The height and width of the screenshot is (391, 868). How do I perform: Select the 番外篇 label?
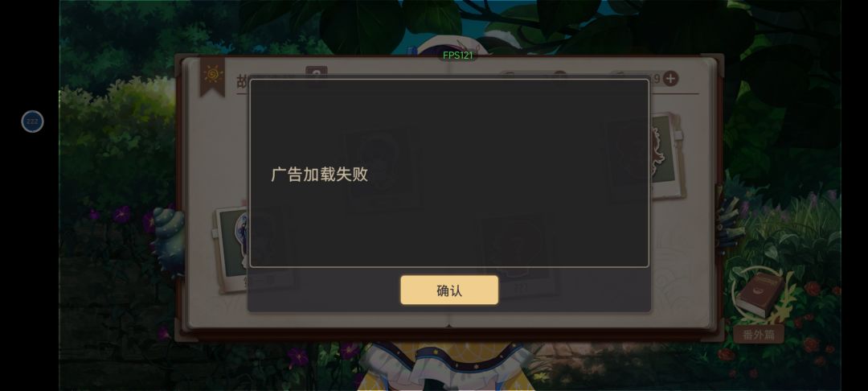(x=759, y=334)
